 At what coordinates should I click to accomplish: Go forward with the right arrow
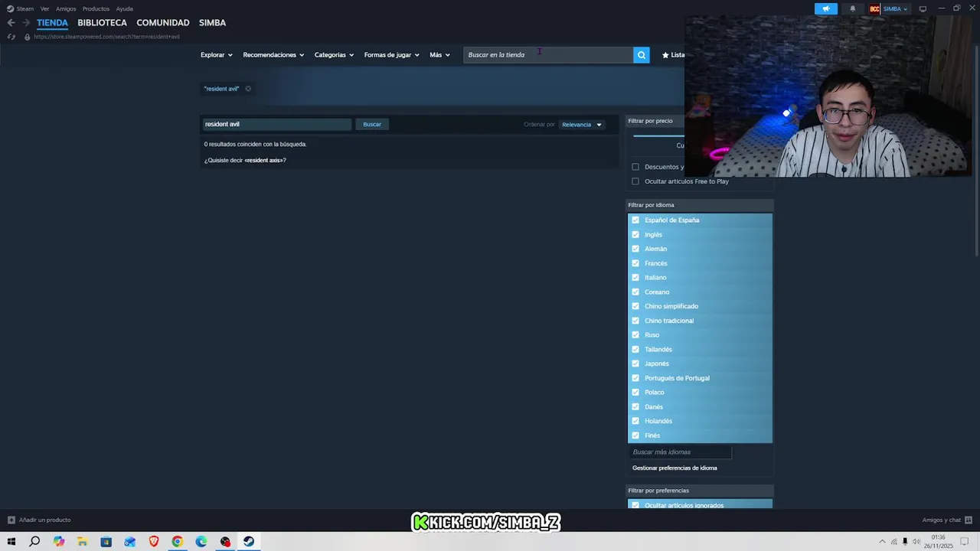tap(26, 23)
